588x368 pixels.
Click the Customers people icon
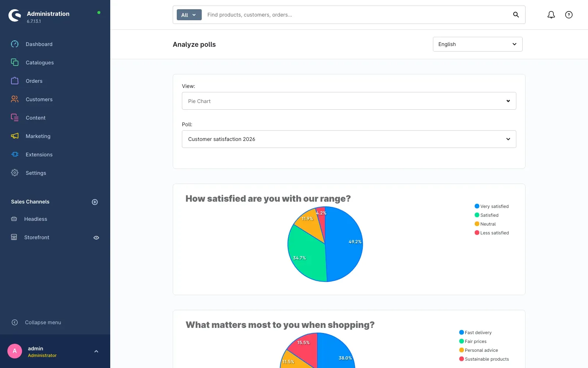(x=15, y=99)
